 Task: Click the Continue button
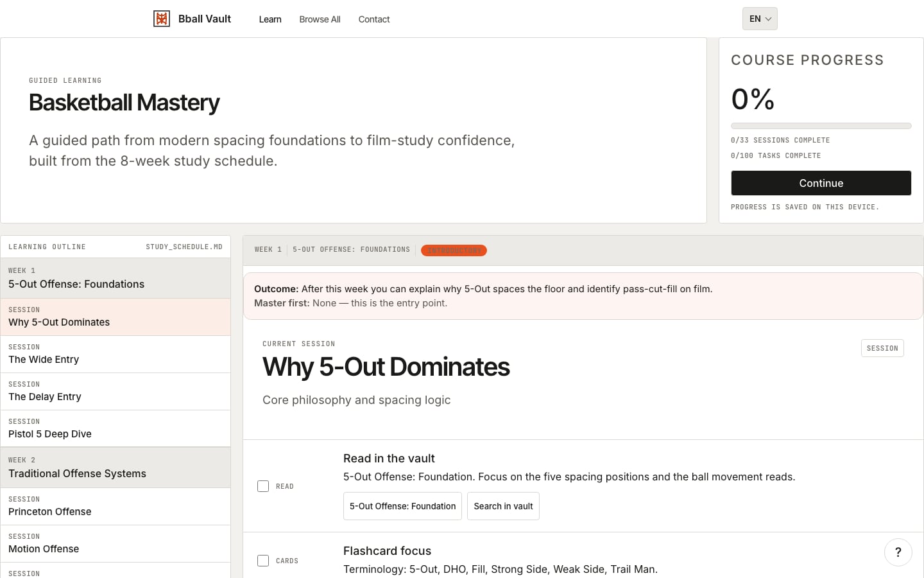tap(821, 183)
